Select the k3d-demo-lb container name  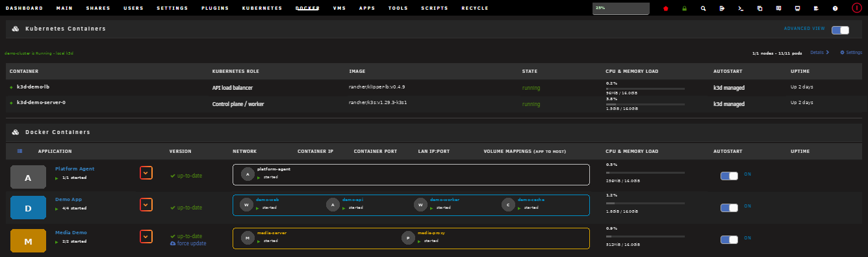tap(34, 87)
